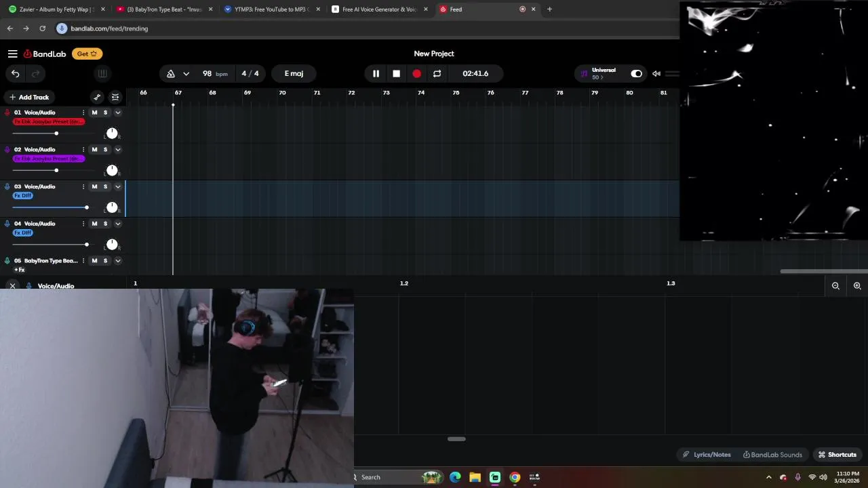Click the Add Track button
The height and width of the screenshot is (488, 868).
28,97
